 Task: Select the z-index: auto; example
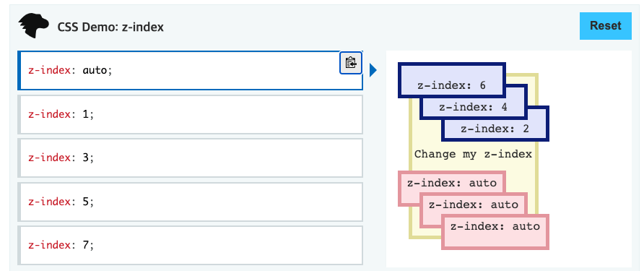190,70
